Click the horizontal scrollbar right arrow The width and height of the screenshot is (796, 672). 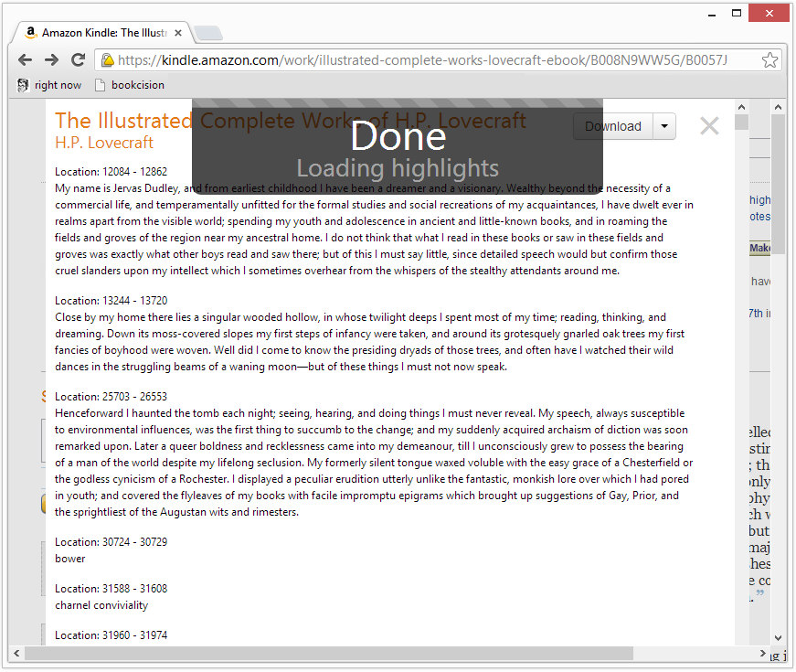[x=762, y=653]
